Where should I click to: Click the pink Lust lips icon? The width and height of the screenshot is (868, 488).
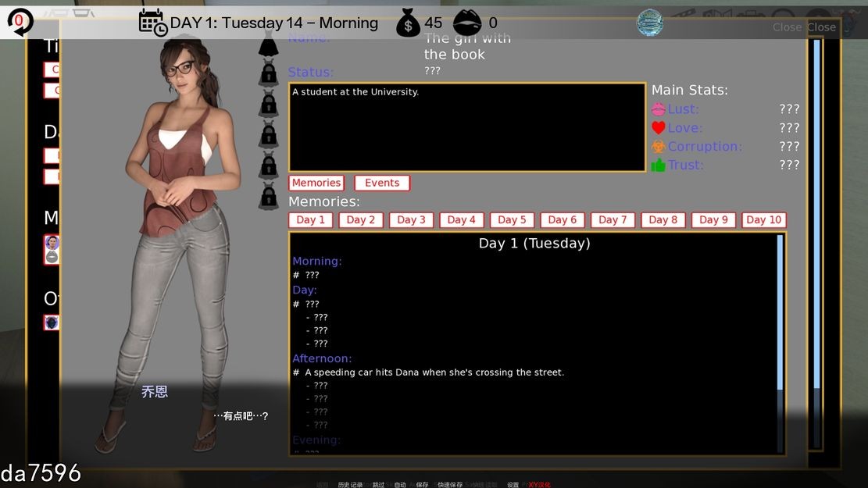click(659, 109)
